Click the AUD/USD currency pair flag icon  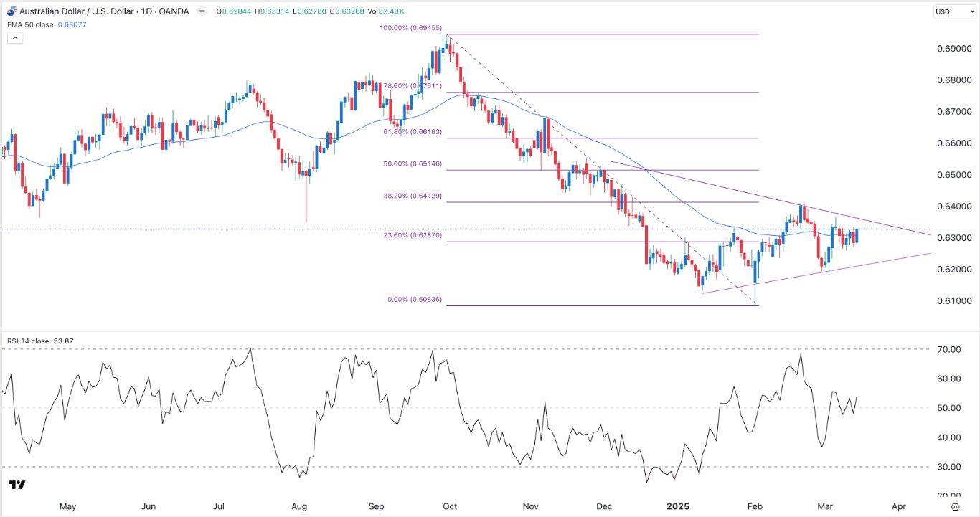pyautogui.click(x=11, y=11)
